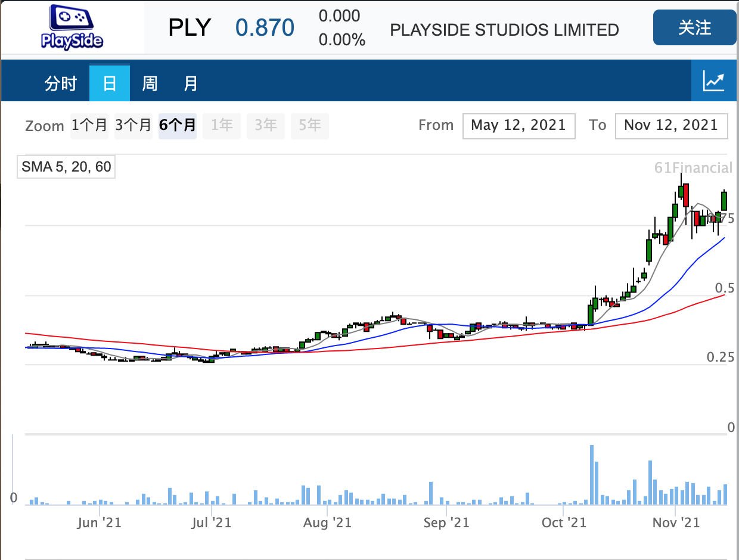Switch to the 周 weekly tab

(150, 83)
